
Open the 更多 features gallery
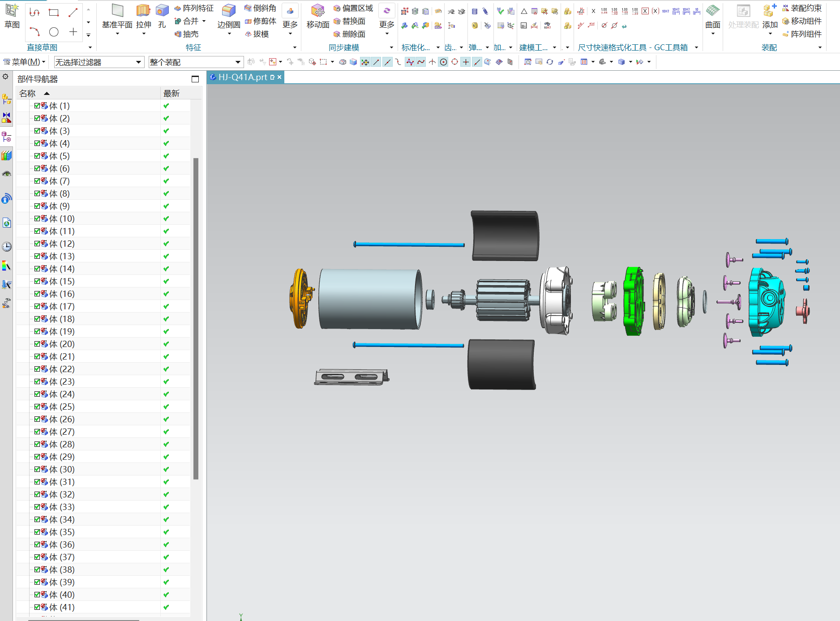point(290,20)
